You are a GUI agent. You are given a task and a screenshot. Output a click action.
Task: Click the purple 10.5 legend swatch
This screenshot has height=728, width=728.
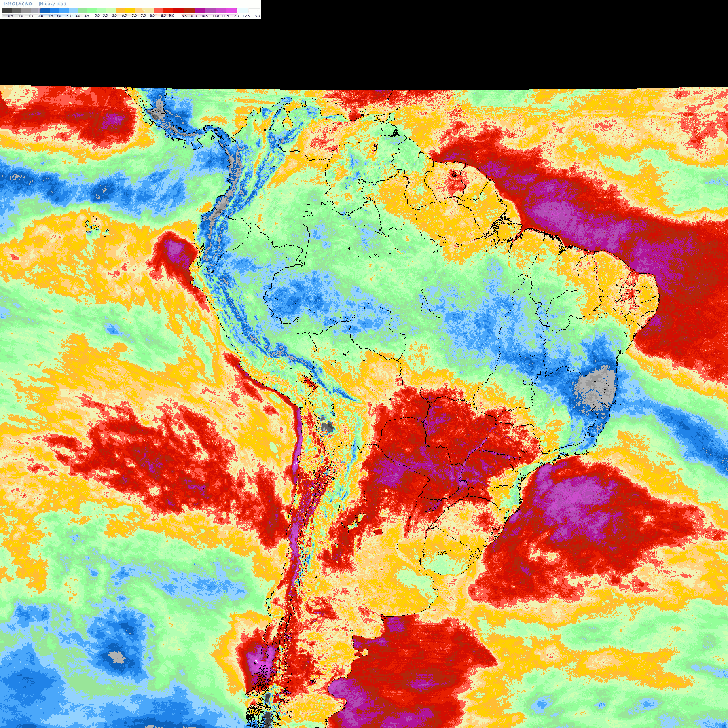tap(200, 11)
